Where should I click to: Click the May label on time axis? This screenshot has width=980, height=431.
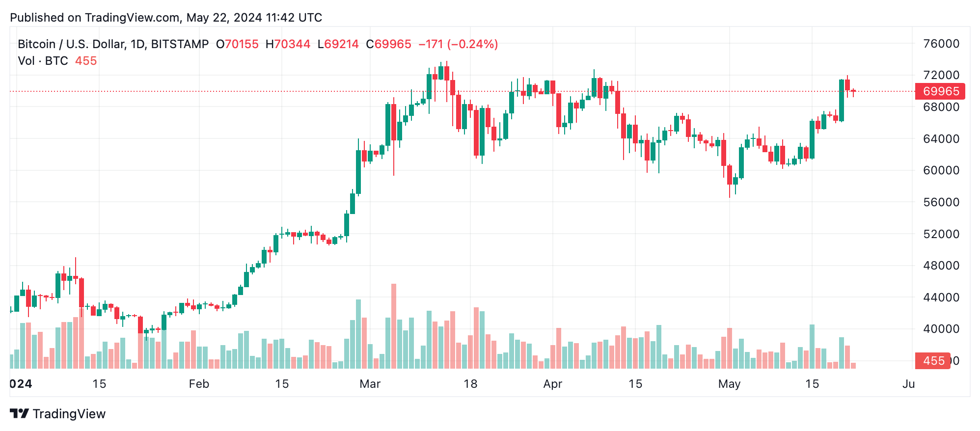[729, 384]
